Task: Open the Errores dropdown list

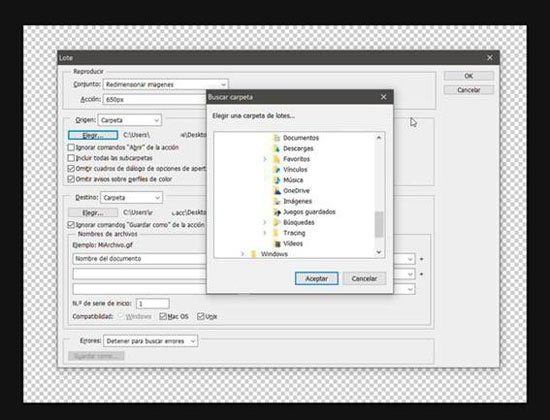Action: pyautogui.click(x=150, y=341)
